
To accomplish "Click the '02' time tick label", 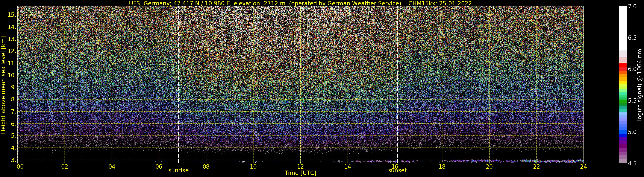I will [x=65, y=166].
